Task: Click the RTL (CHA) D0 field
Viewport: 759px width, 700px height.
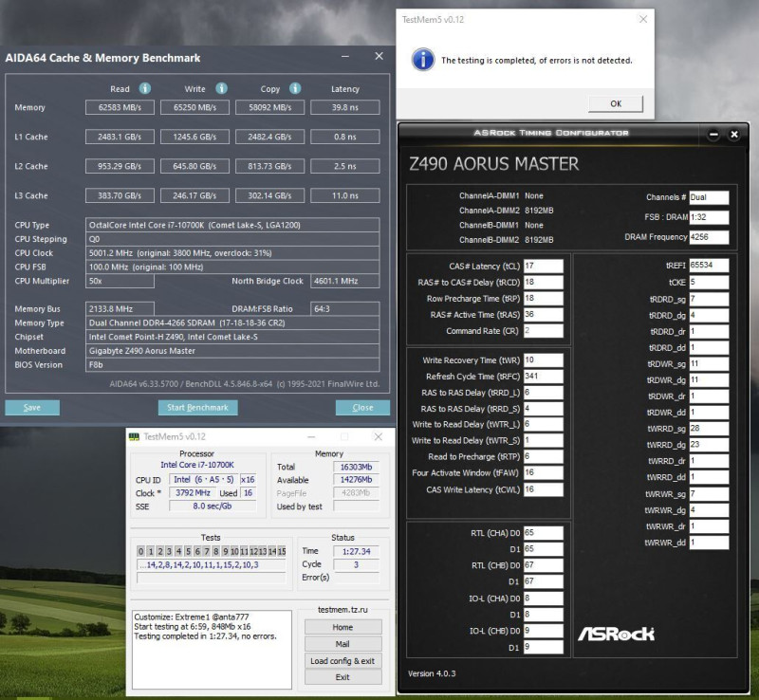Action: (543, 533)
